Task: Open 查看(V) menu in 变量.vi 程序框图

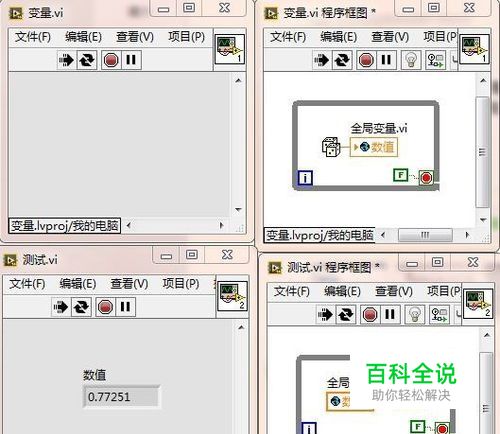Action: (x=390, y=37)
